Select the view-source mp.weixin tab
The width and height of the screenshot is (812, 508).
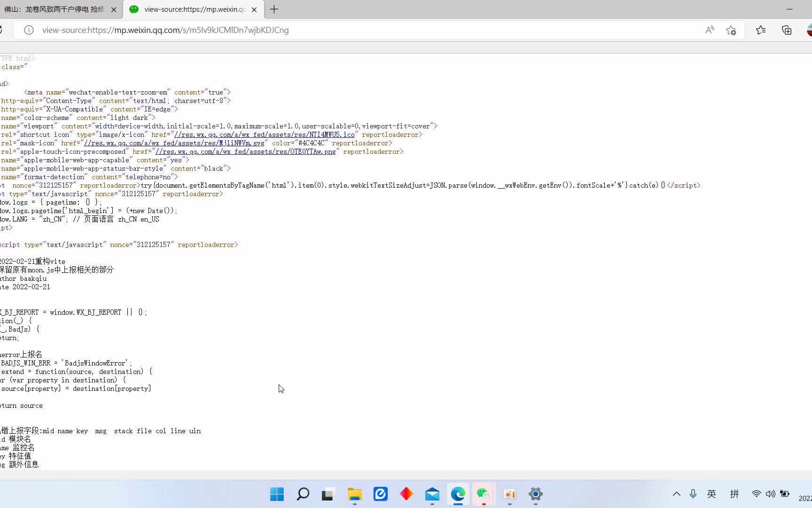[x=194, y=9]
